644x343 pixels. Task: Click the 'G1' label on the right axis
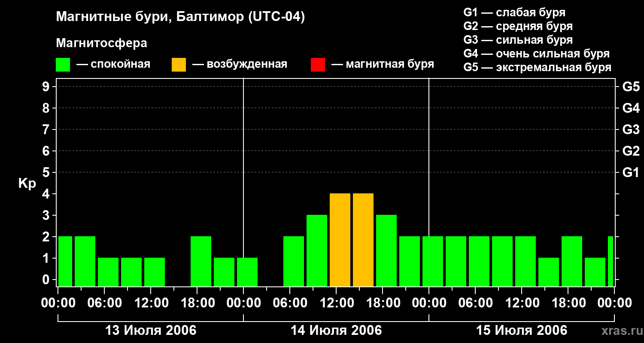(631, 173)
